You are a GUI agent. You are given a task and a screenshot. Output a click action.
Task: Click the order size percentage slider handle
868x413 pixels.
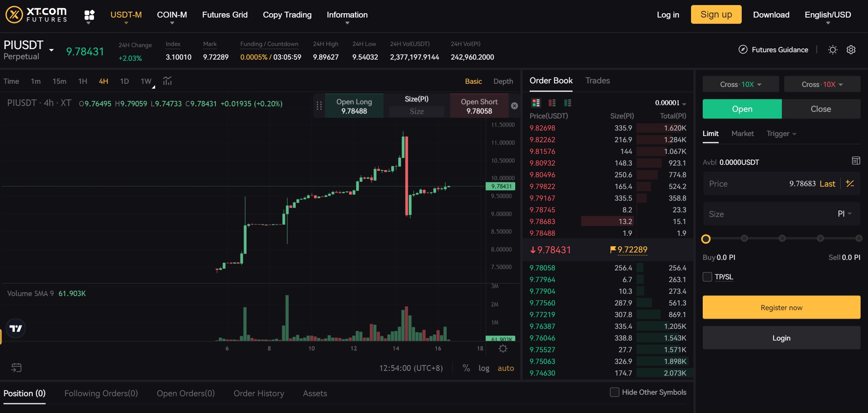706,239
